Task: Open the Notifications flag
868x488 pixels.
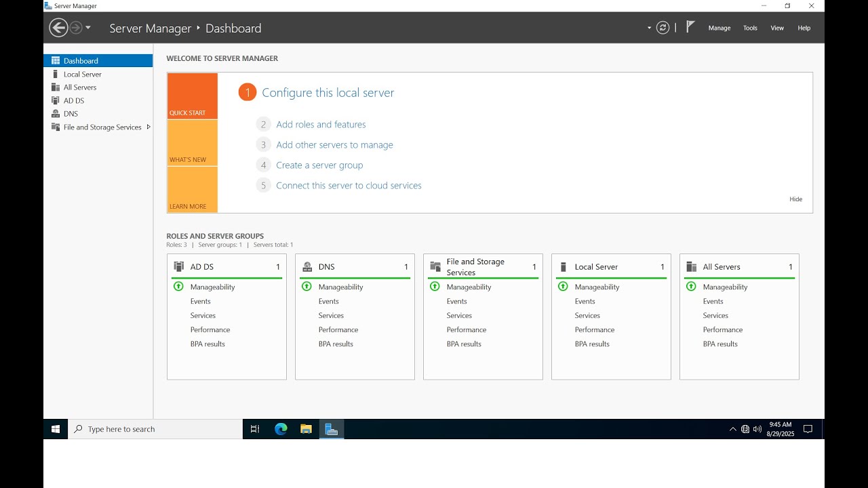Action: pos(690,27)
